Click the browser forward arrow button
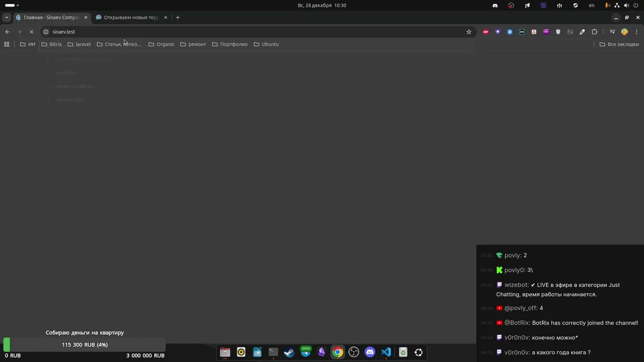Screen dimensions: 644x362 pos(19,32)
